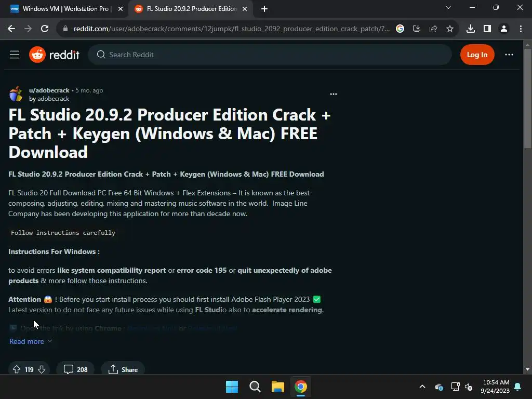Expand post with Read more

31,341
